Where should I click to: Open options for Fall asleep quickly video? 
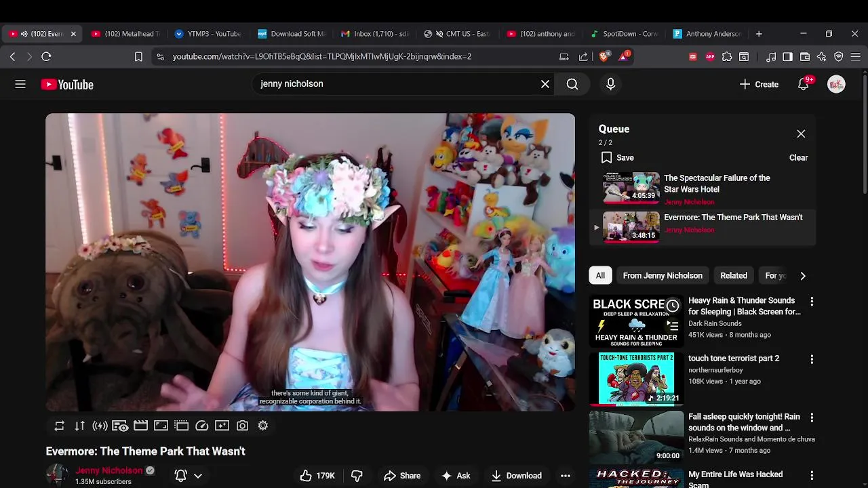(812, 418)
